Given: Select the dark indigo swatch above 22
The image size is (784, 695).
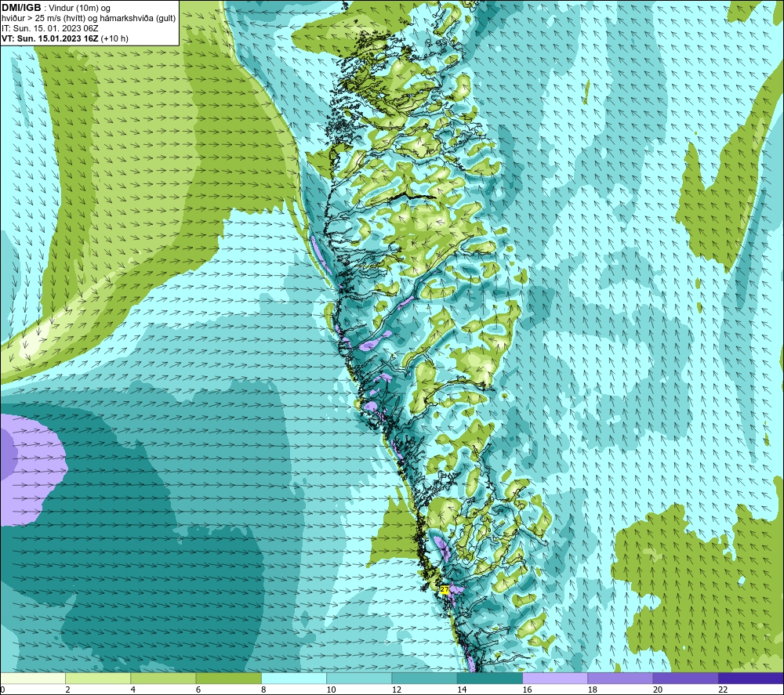Looking at the screenshot, I should pyautogui.click(x=751, y=679).
